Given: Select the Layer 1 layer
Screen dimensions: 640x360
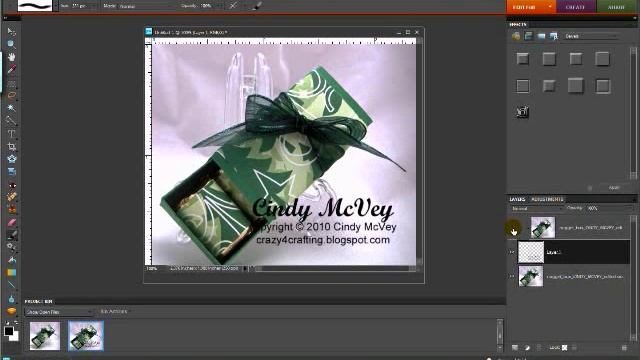Looking at the screenshot, I should coord(574,252).
